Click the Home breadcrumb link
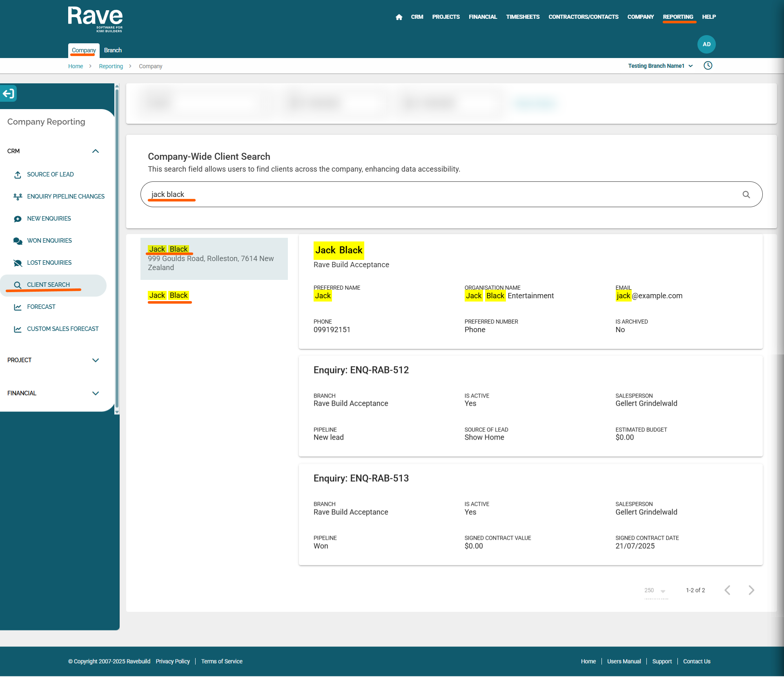The image size is (784, 677). point(76,66)
